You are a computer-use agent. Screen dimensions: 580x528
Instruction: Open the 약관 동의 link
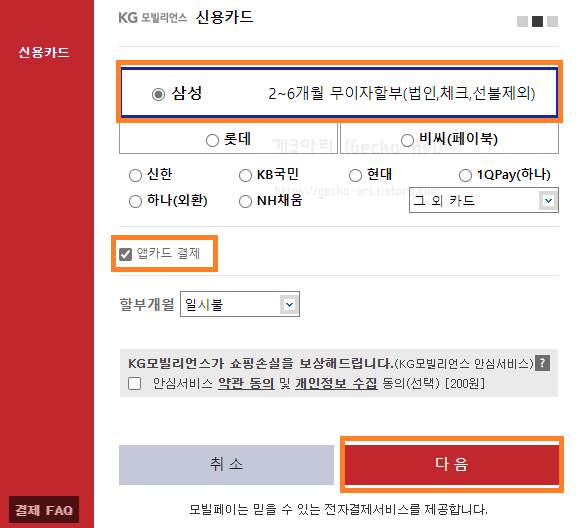(x=246, y=383)
